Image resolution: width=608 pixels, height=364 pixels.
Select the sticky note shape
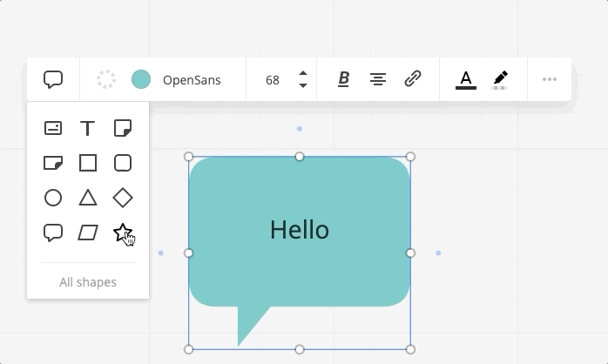tap(123, 128)
